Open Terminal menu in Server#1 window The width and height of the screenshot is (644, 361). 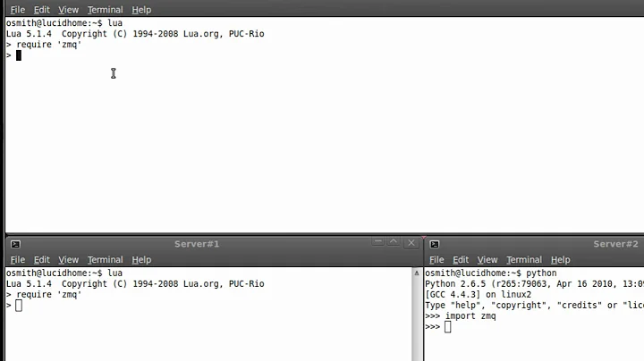106,260
